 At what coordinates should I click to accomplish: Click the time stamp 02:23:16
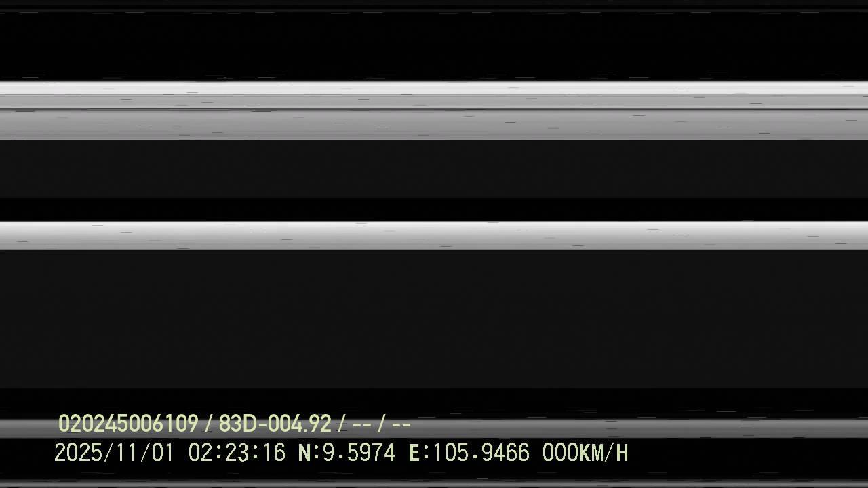pos(237,453)
